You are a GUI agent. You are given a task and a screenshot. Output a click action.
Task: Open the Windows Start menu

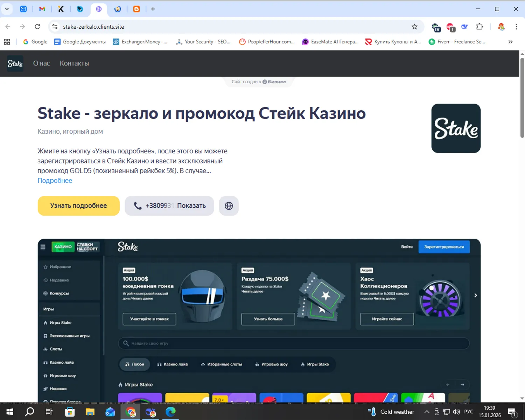coord(10,412)
